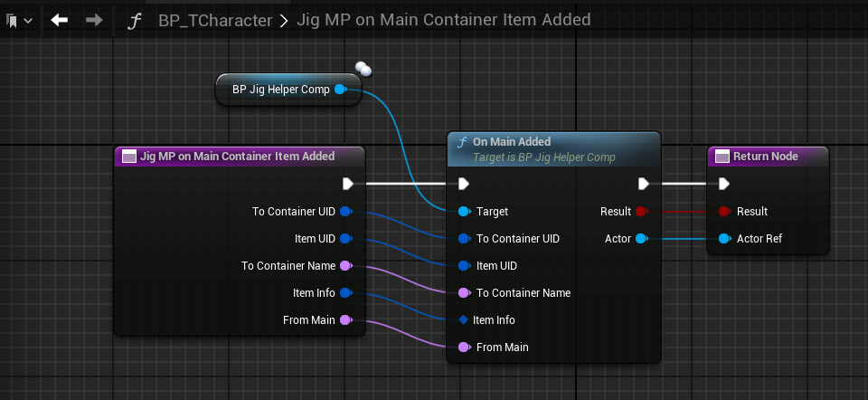Click On Main Added exec output pin

tap(643, 184)
